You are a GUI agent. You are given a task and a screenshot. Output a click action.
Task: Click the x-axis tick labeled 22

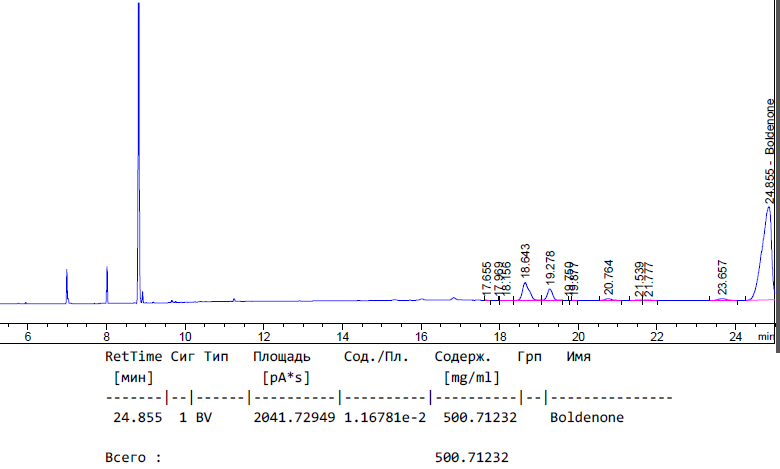coord(656,337)
